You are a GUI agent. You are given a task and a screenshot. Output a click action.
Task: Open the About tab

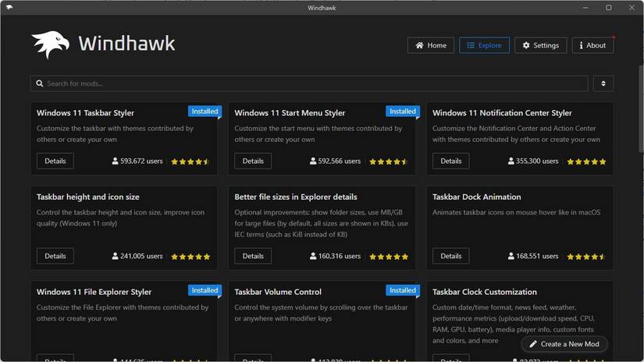coord(592,45)
